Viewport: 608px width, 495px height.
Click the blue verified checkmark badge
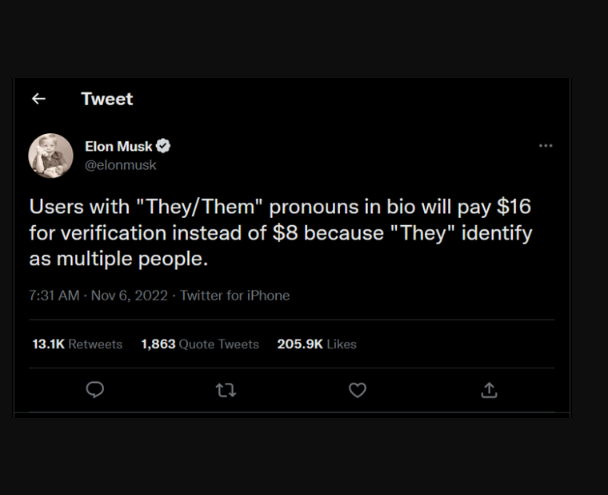164,147
